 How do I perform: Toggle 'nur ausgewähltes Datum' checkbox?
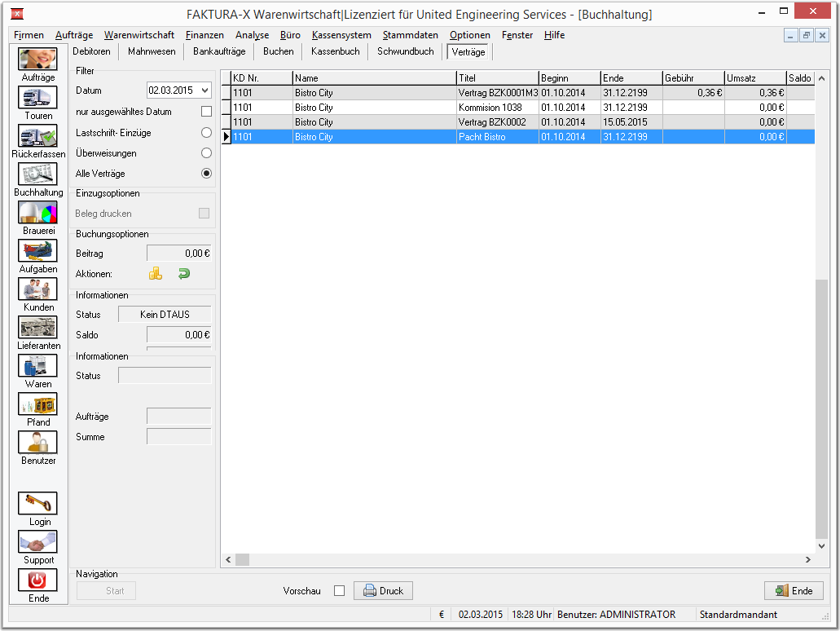point(206,112)
